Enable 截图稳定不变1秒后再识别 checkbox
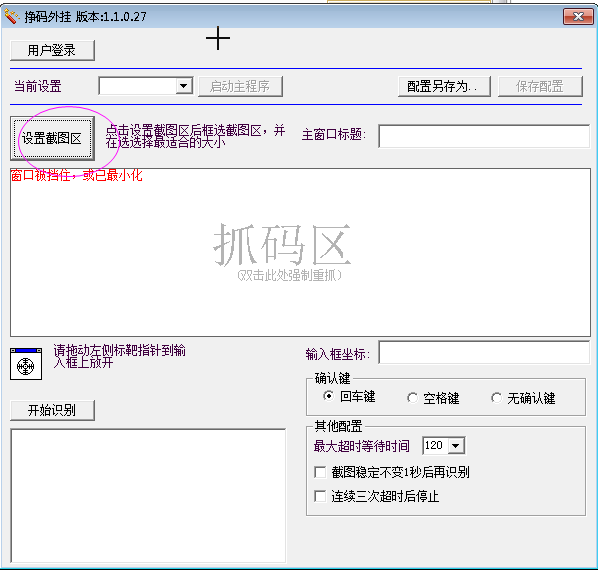598x570 pixels. tap(320, 472)
